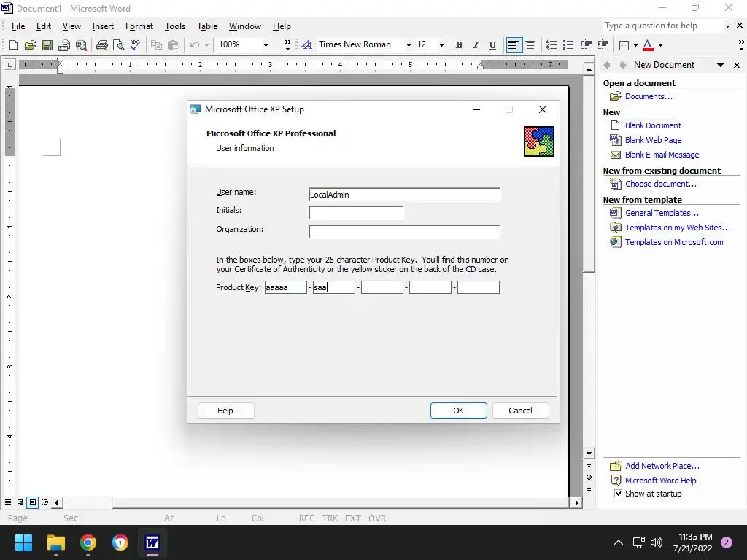Open the Insert menu
Screen dimensions: 747x560
[103, 26]
